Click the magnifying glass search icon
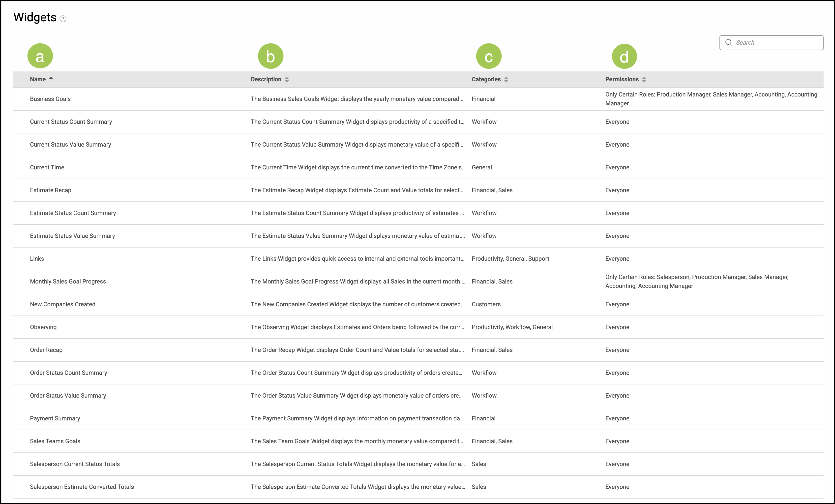Viewport: 835px width, 504px height. coord(729,42)
